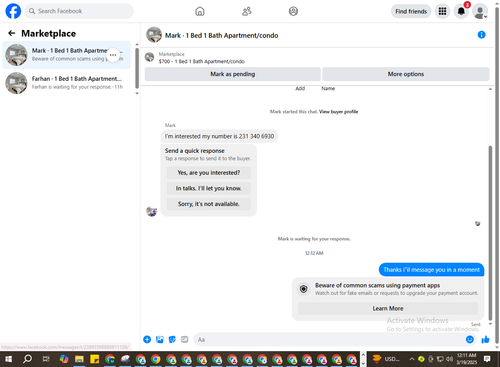Image resolution: width=500 pixels, height=367 pixels.
Task: Open the Friends icon in top bar
Action: (x=247, y=11)
